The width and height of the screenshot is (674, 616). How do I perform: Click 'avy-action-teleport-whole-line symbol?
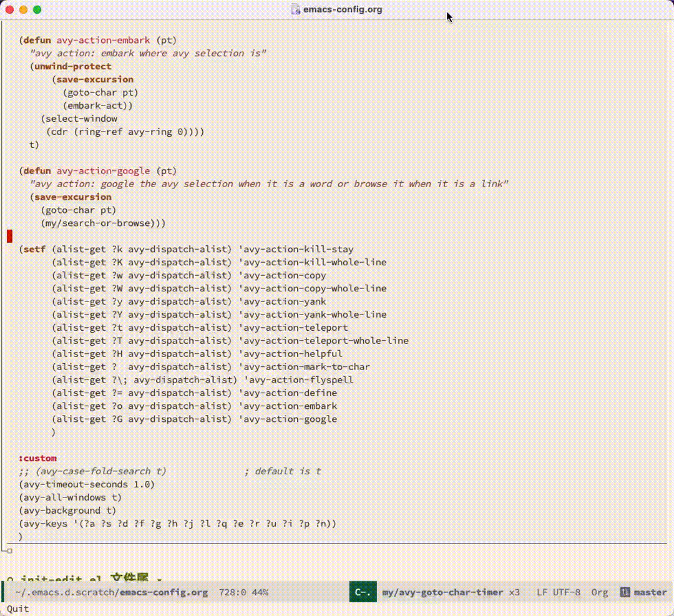click(323, 341)
